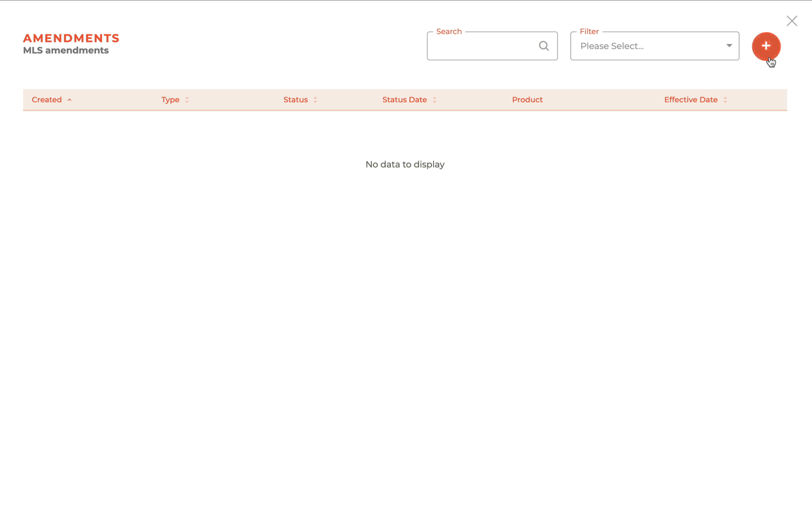This screenshot has width=812, height=508.
Task: Sort by the Status column header
Action: (295, 100)
